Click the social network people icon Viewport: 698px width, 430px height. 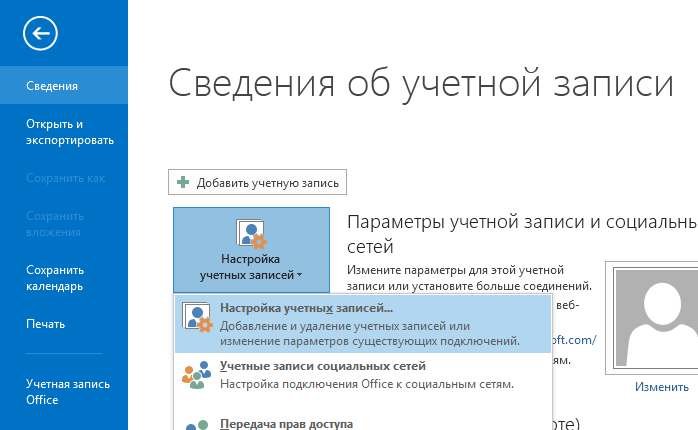[x=196, y=375]
